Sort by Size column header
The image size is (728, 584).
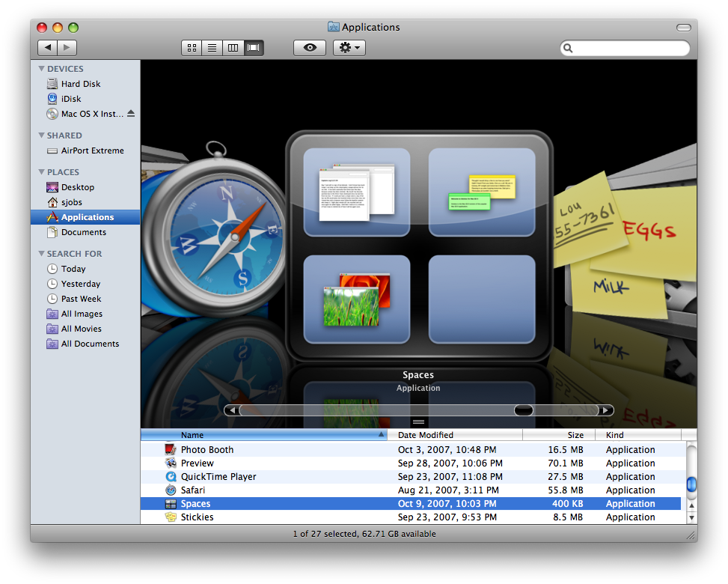tap(559, 435)
